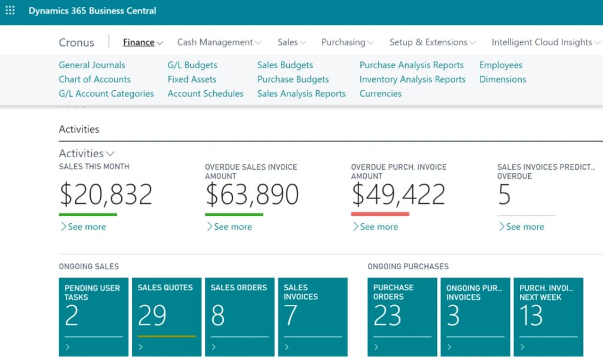Open General Journals
Image resolution: width=603 pixels, height=364 pixels.
coord(92,65)
